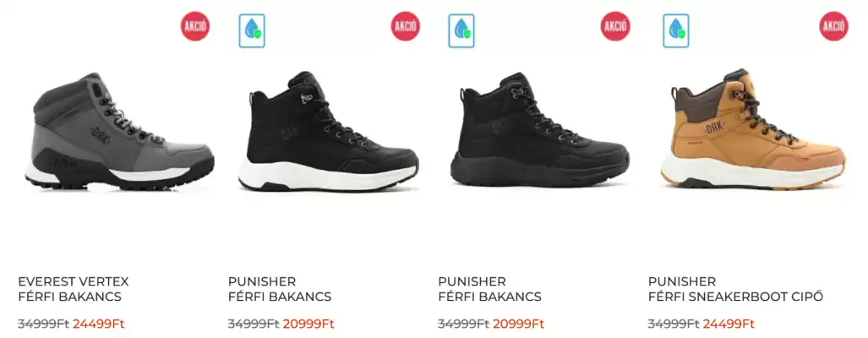Open the third product's Punisher Férfi Bakancs title
Image resolution: width=868 pixels, height=338 pixels.
(x=489, y=289)
